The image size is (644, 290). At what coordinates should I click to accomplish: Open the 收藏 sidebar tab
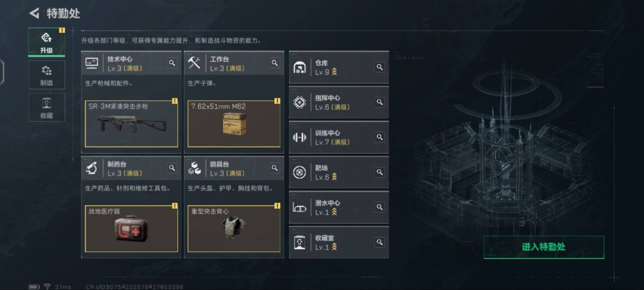[46, 107]
